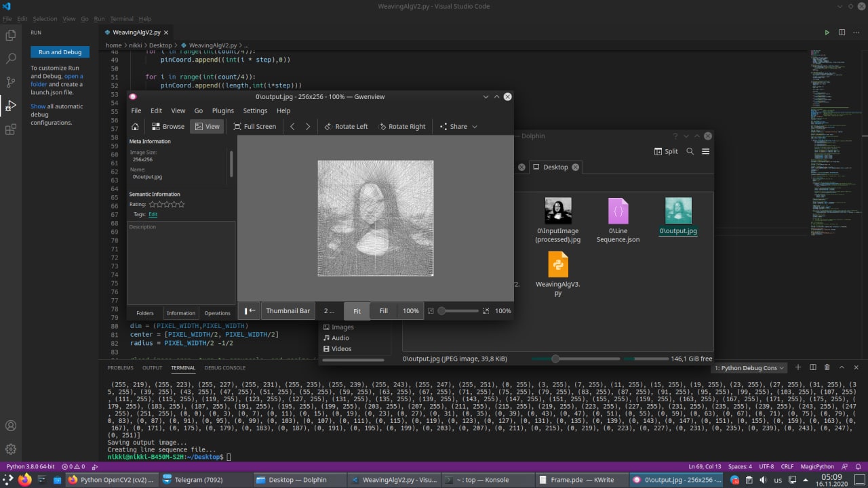Select 0\Line Sequence.json file in Dolphin
Screen dimensions: 868x488
pos(618,220)
